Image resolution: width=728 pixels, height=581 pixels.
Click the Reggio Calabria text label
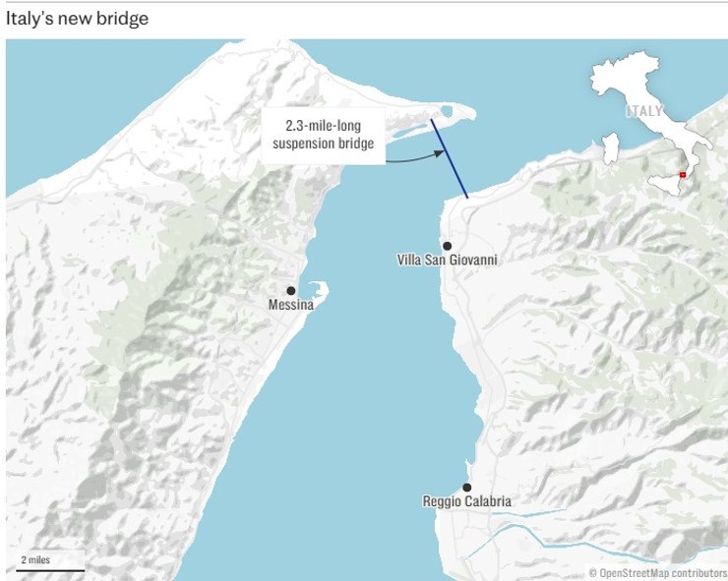(x=467, y=502)
